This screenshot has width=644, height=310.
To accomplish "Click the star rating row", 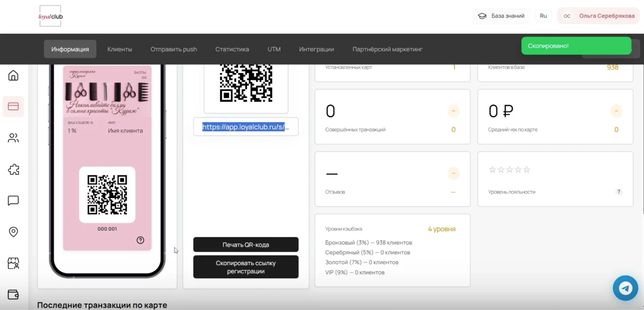I will [509, 170].
